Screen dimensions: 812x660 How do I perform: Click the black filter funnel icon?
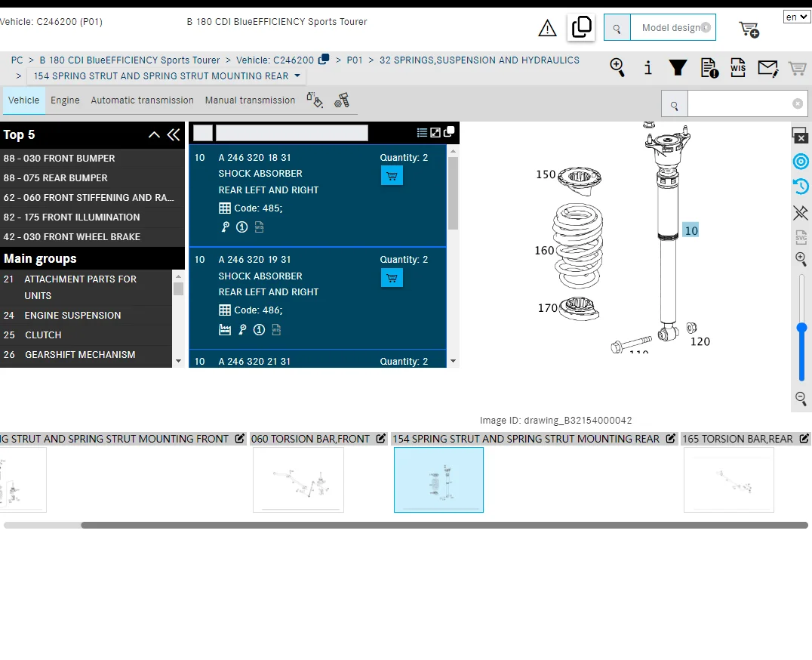click(678, 67)
